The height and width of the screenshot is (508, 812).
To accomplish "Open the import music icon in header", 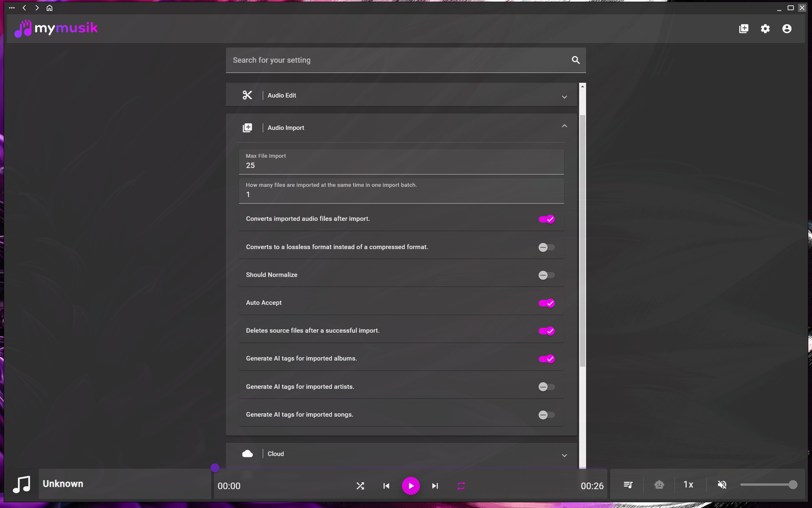I will coord(744,29).
